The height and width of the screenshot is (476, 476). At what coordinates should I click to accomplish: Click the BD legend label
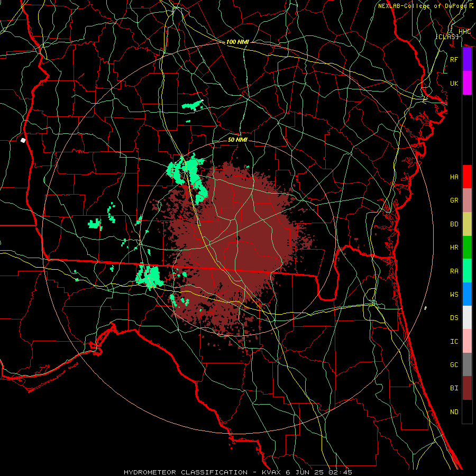click(454, 224)
